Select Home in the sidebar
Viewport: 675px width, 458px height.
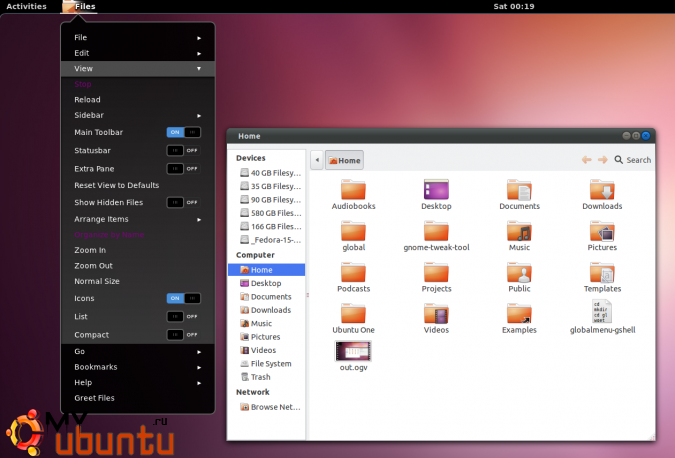[266, 270]
